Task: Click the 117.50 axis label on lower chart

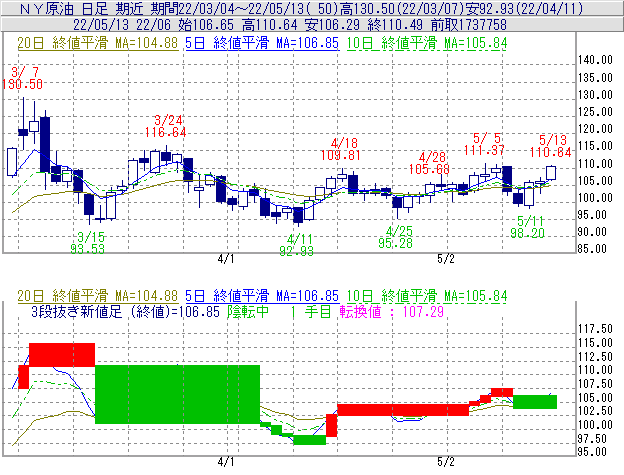Action: point(595,329)
